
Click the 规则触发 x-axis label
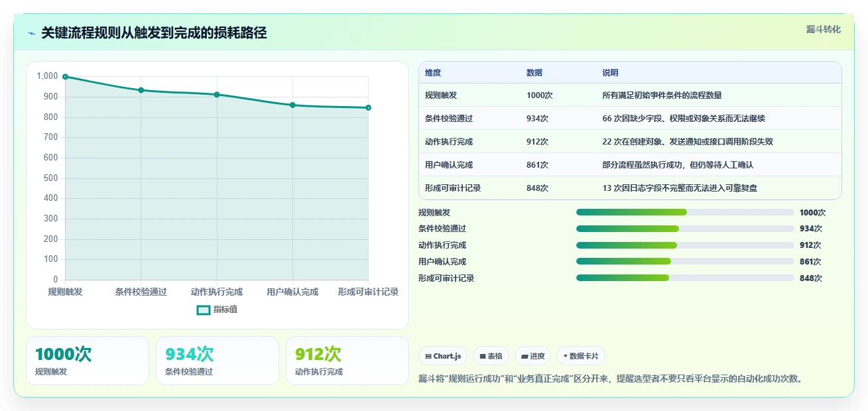coord(65,292)
